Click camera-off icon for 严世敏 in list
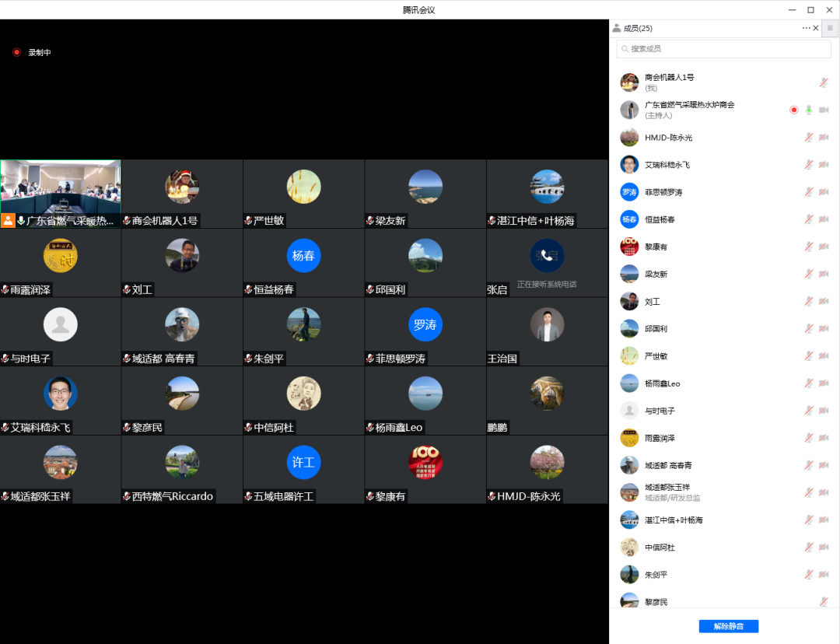The image size is (840, 644). tap(824, 355)
